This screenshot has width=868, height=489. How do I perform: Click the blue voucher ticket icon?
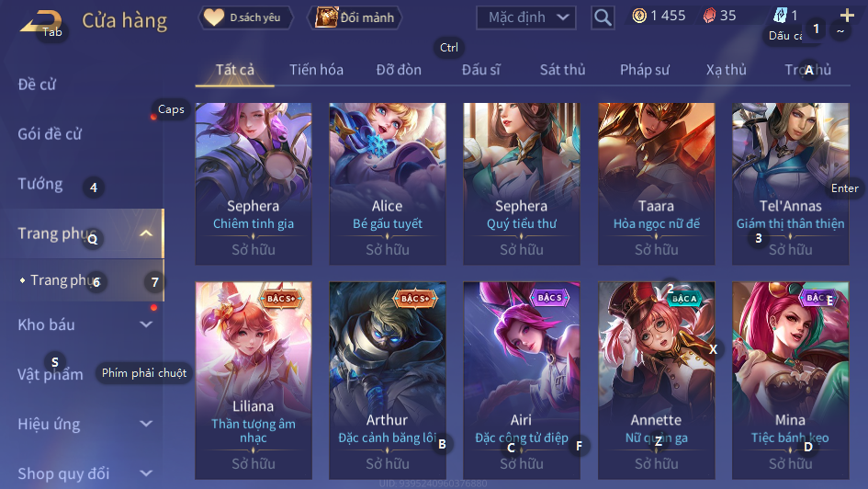pyautogui.click(x=780, y=16)
